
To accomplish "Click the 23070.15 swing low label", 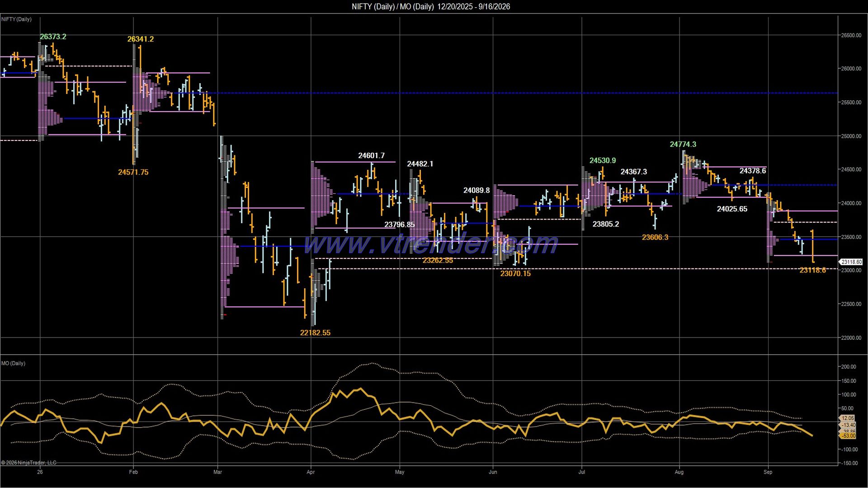I will (x=515, y=274).
